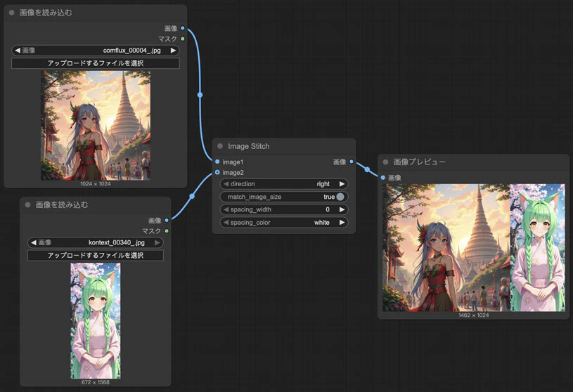
Task: Click match_image_size label text
Action: point(255,197)
